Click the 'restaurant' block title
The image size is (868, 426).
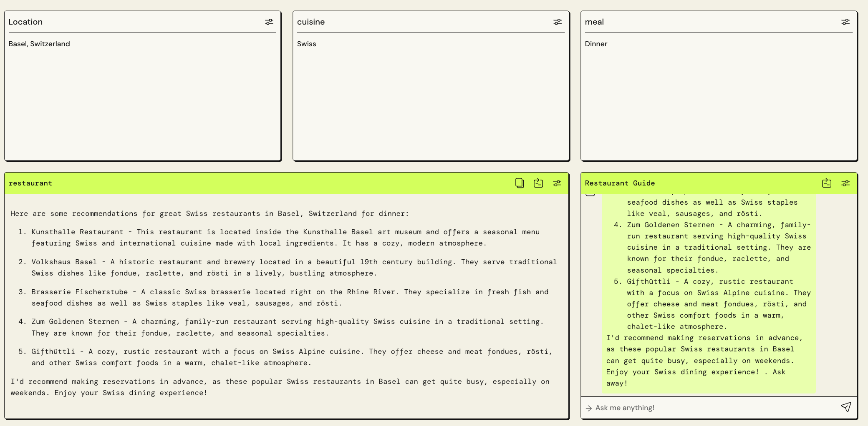(x=30, y=183)
